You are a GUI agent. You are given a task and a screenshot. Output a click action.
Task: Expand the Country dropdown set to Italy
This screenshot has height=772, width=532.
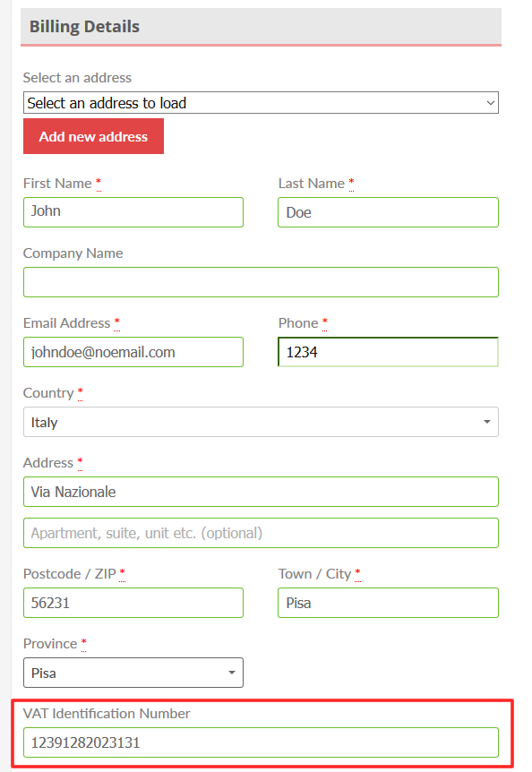[261, 422]
